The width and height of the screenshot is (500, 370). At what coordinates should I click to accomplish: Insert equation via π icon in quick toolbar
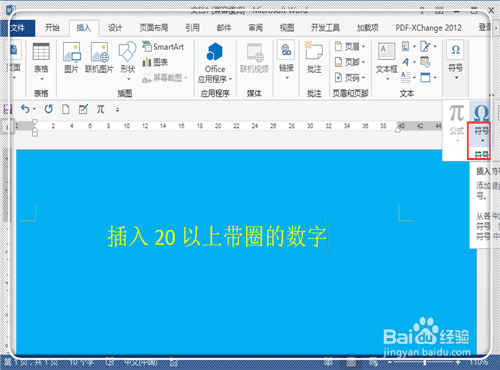coord(101,109)
